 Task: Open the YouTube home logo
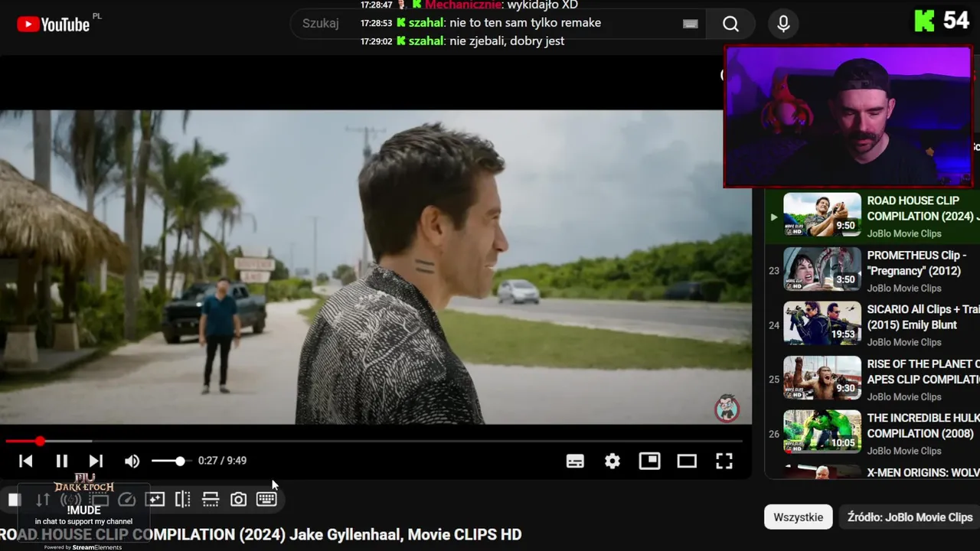coord(54,24)
